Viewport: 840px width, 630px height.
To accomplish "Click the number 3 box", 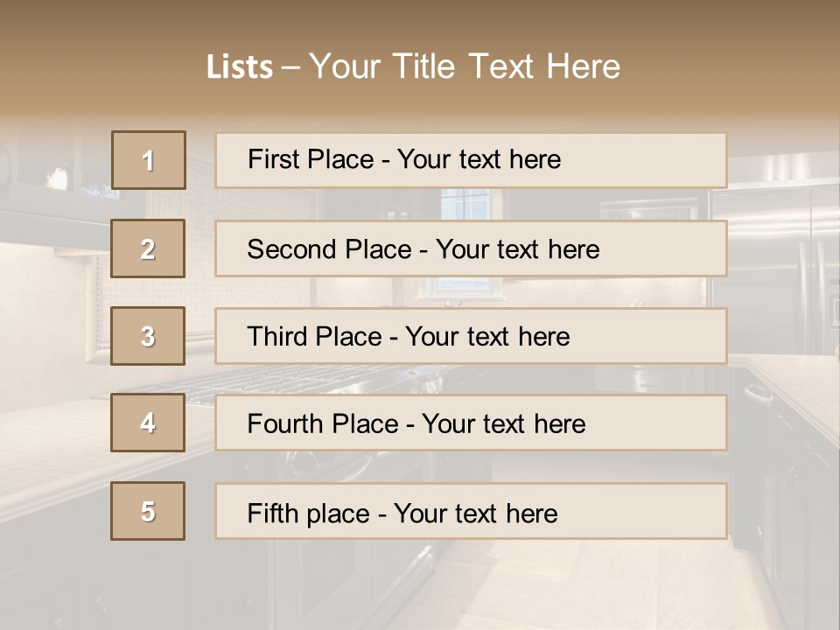I will tap(148, 336).
